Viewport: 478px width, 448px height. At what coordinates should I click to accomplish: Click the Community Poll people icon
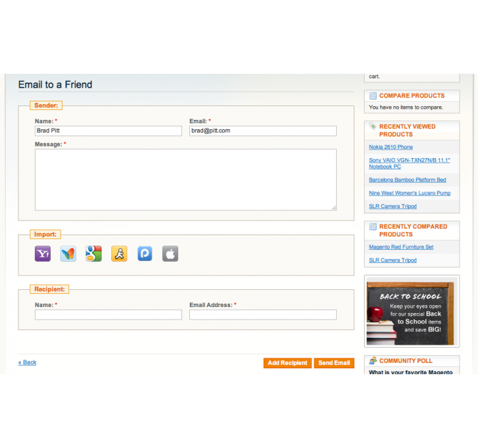[x=373, y=360]
